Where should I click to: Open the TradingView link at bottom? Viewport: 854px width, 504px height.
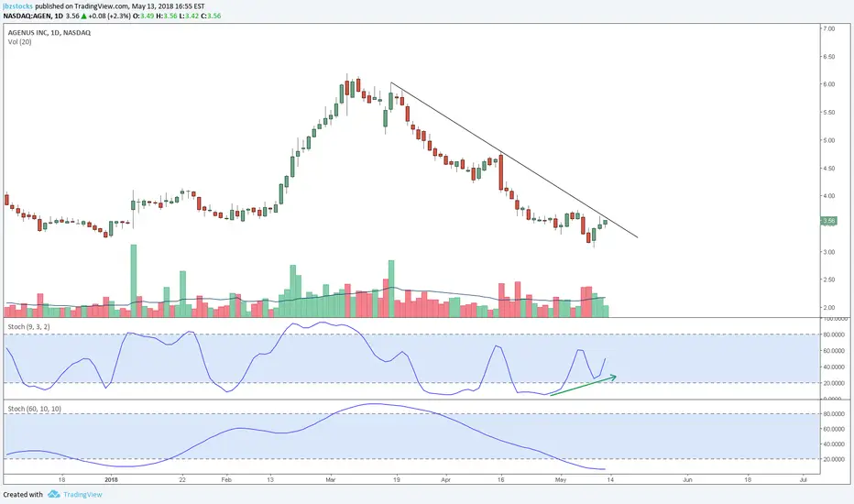tap(82, 495)
